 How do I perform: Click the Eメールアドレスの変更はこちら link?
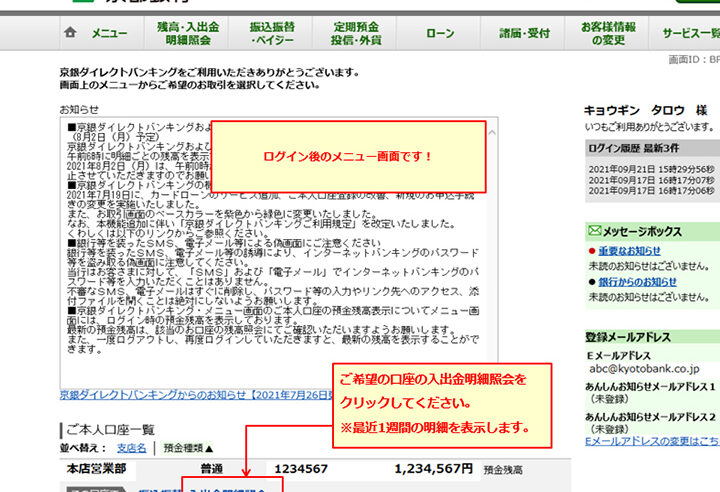650,441
